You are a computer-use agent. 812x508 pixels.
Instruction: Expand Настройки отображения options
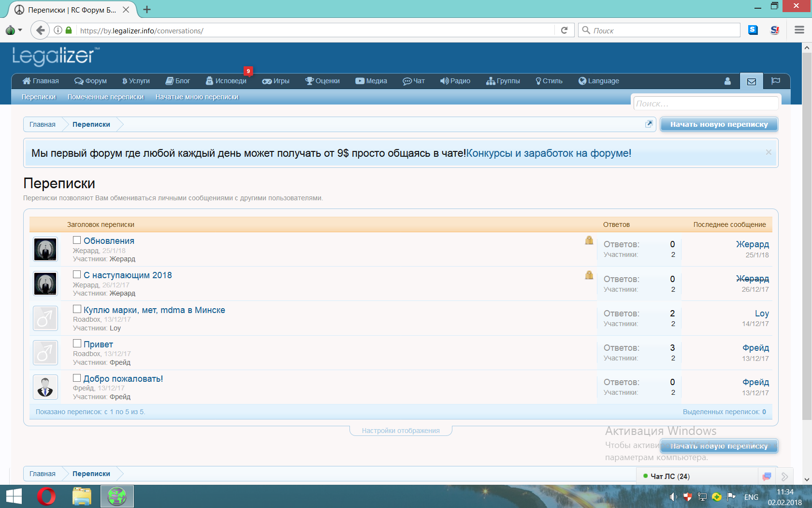pos(401,431)
